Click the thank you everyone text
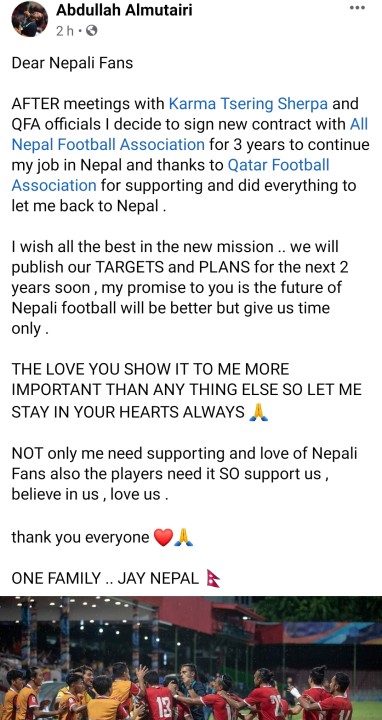 [x=80, y=537]
